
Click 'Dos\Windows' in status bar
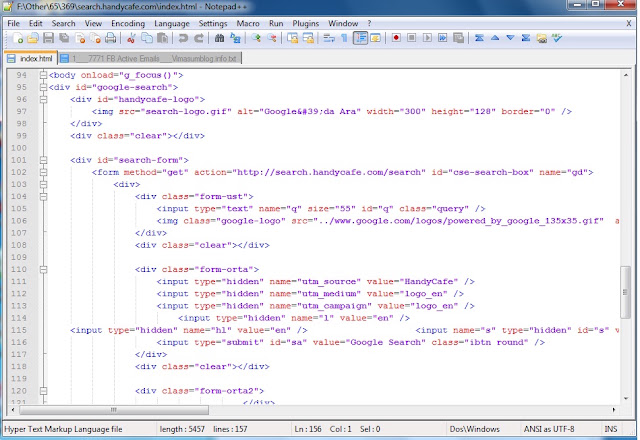(474, 429)
